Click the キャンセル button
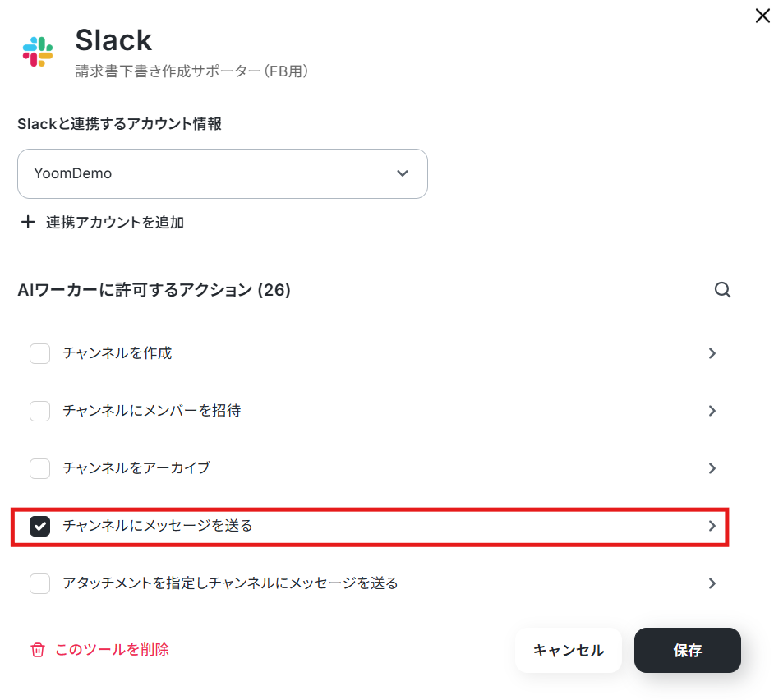Screen dimensions: 774x700 (x=569, y=650)
